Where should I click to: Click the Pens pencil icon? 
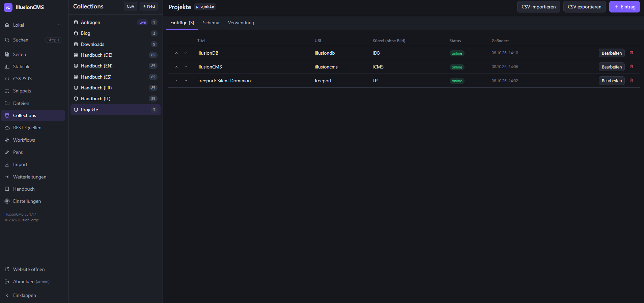tap(7, 152)
